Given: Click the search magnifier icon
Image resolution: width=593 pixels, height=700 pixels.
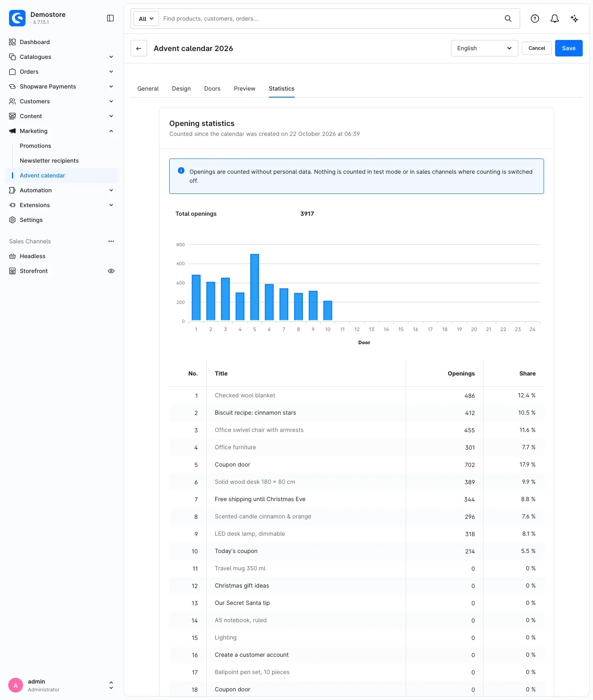Looking at the screenshot, I should (x=508, y=19).
